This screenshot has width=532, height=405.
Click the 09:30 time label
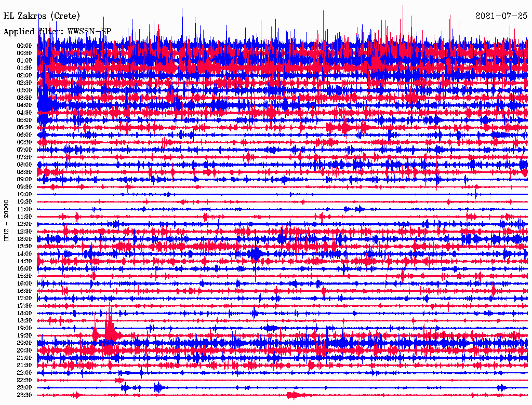pyautogui.click(x=24, y=187)
